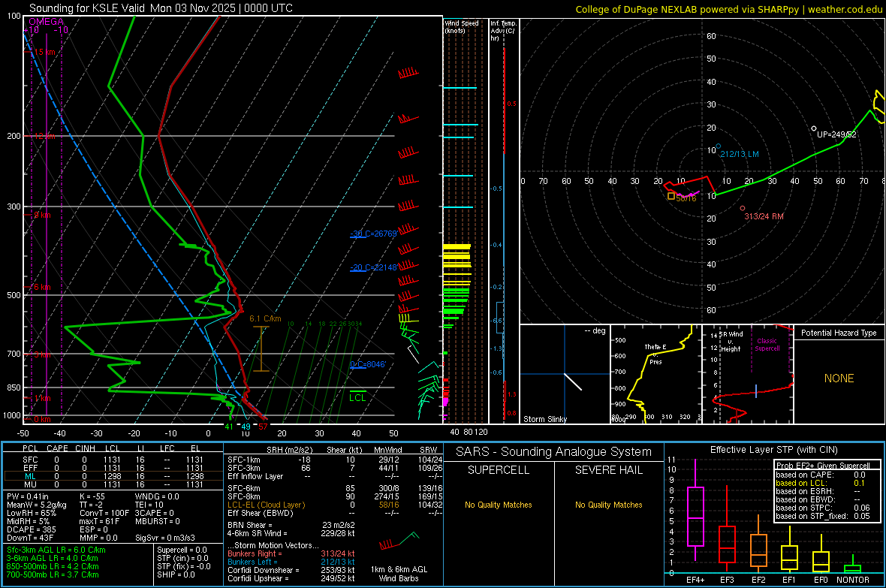
Task: Click the Wind Speed (knots) panel header
Action: click(x=462, y=27)
